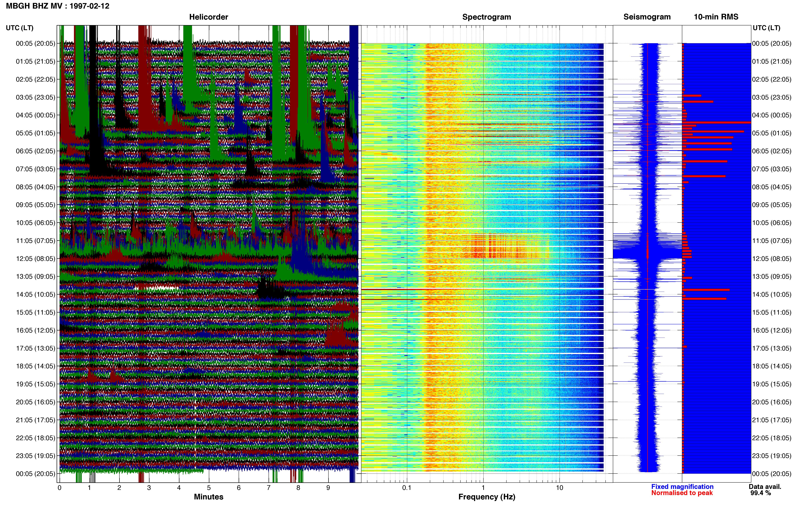Click the right time label '16:05 (12:05)'

(x=772, y=330)
